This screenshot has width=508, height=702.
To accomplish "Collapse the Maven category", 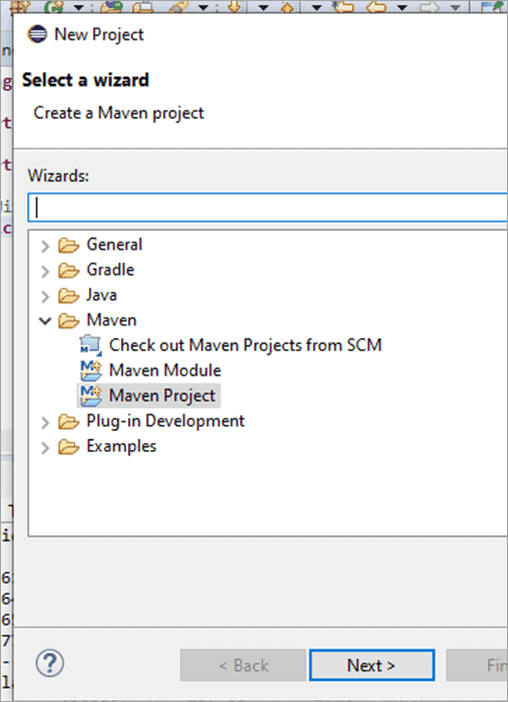I will [45, 321].
